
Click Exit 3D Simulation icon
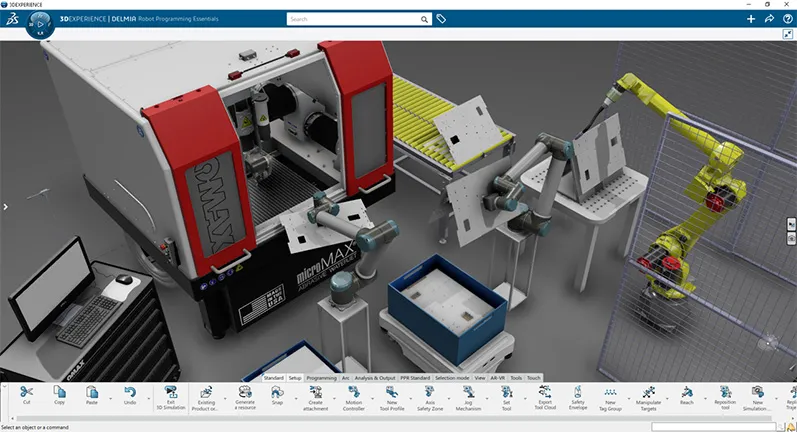click(x=171, y=392)
